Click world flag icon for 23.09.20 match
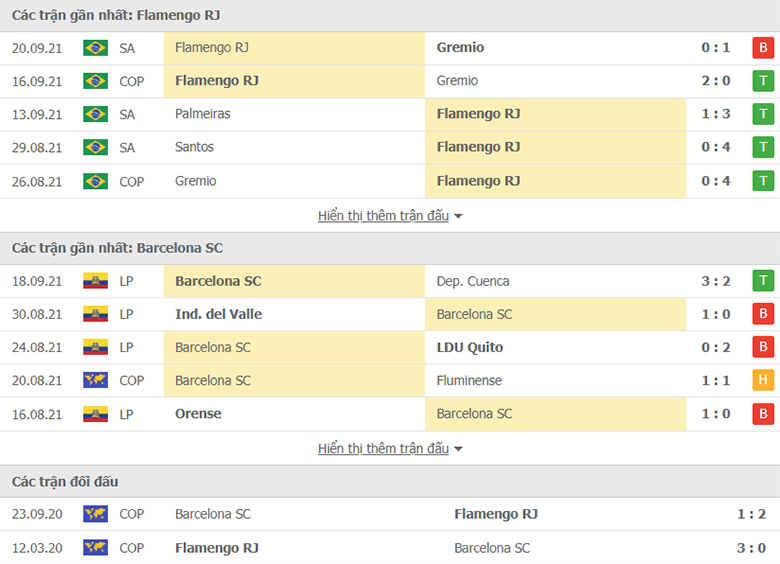 (x=96, y=514)
